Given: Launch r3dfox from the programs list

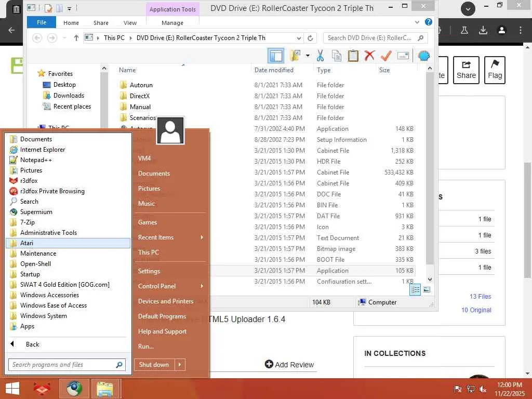Looking at the screenshot, I should coord(29,180).
